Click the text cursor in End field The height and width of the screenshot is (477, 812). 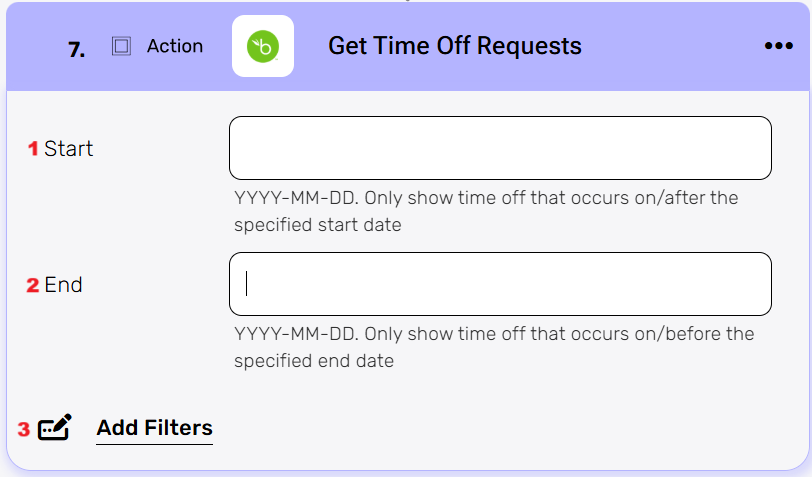[x=247, y=284]
